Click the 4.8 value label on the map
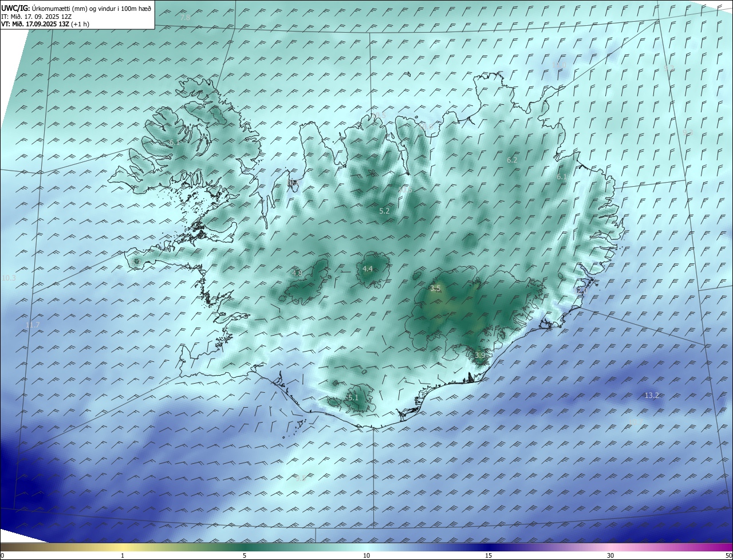This screenshot has height=560, width=733. (x=297, y=273)
